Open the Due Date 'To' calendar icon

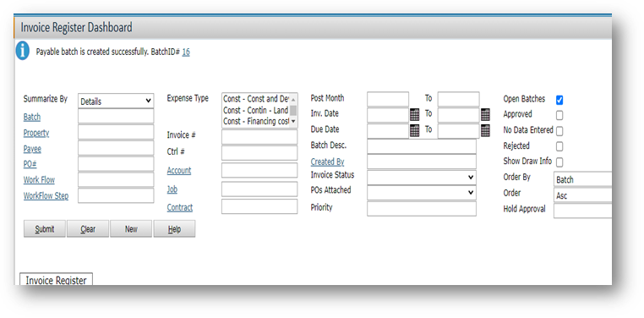click(x=485, y=130)
